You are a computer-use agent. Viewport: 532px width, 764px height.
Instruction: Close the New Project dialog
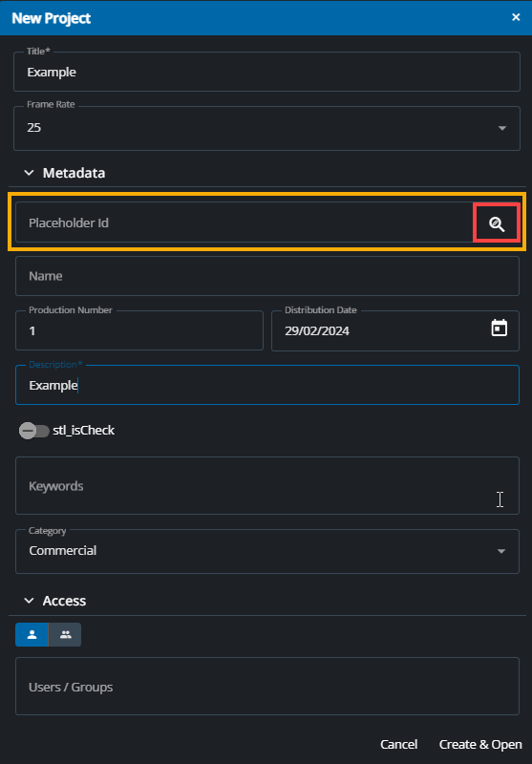(516, 17)
